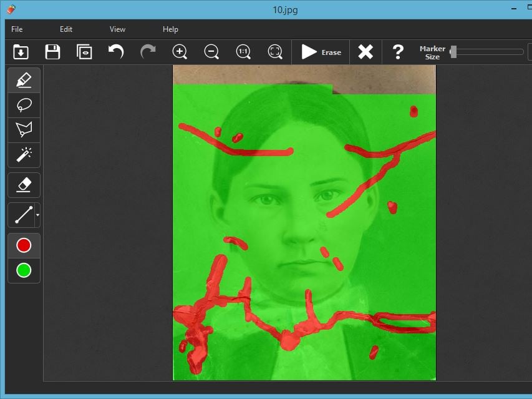This screenshot has height=399, width=532.
Task: Open the File menu
Action: pyautogui.click(x=16, y=29)
